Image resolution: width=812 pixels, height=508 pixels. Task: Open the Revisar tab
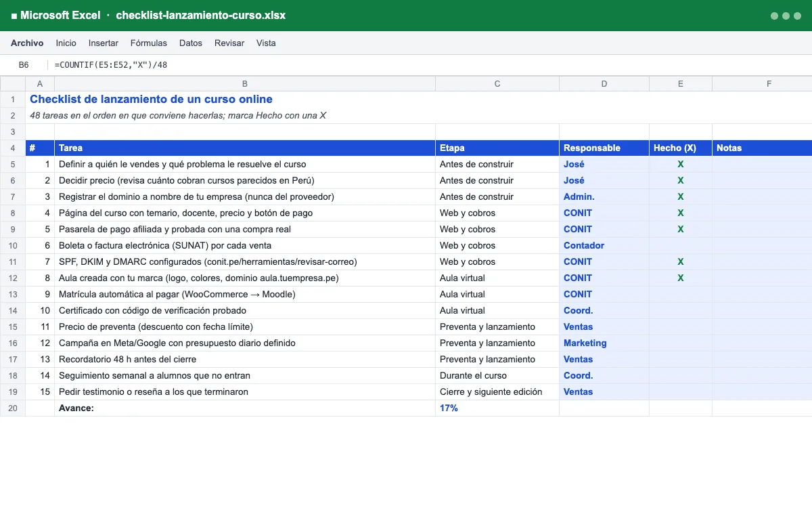click(229, 43)
